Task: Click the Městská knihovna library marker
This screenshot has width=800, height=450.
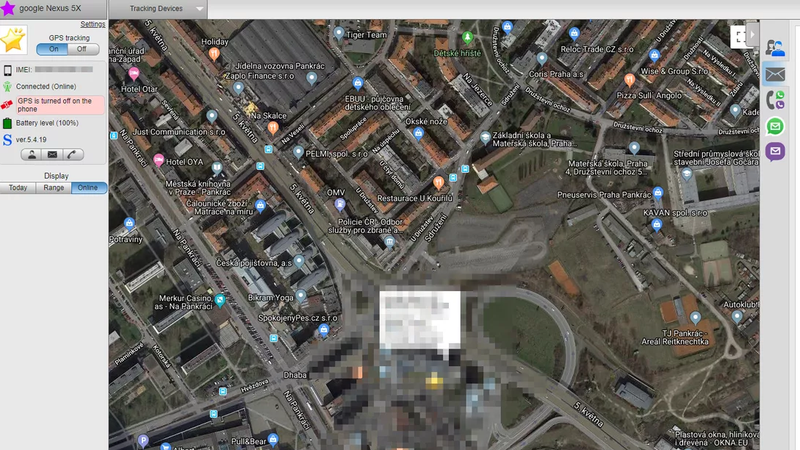Action: (217, 168)
